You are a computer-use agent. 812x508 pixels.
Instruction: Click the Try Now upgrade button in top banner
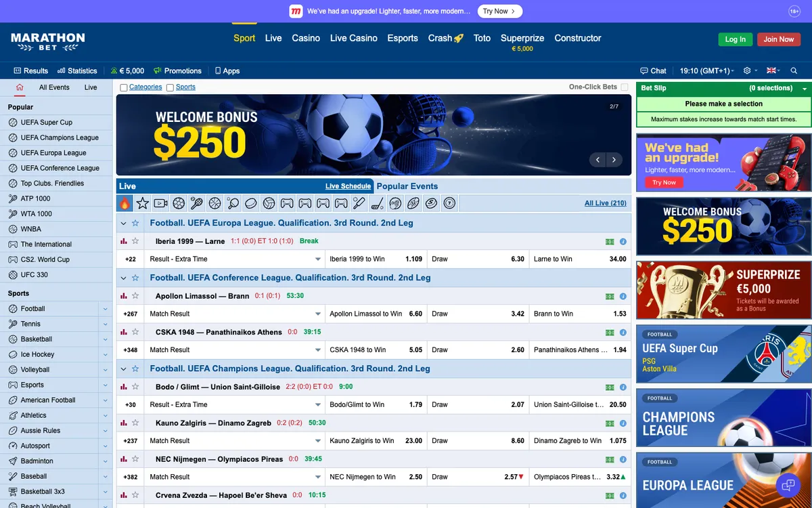[499, 12]
